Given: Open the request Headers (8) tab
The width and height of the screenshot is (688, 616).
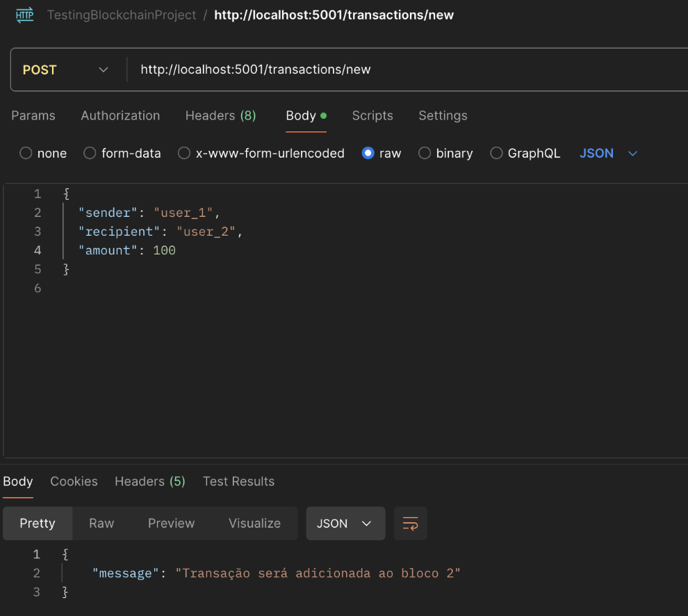Looking at the screenshot, I should click(221, 115).
